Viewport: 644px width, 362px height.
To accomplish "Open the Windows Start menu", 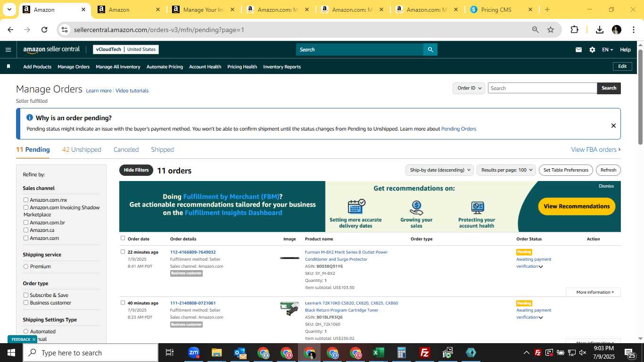I will tap(11, 353).
